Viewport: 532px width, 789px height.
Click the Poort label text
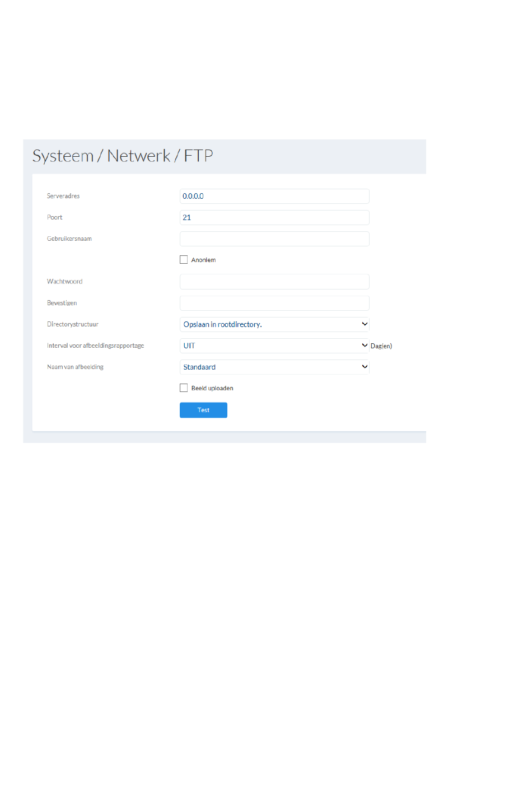point(55,217)
